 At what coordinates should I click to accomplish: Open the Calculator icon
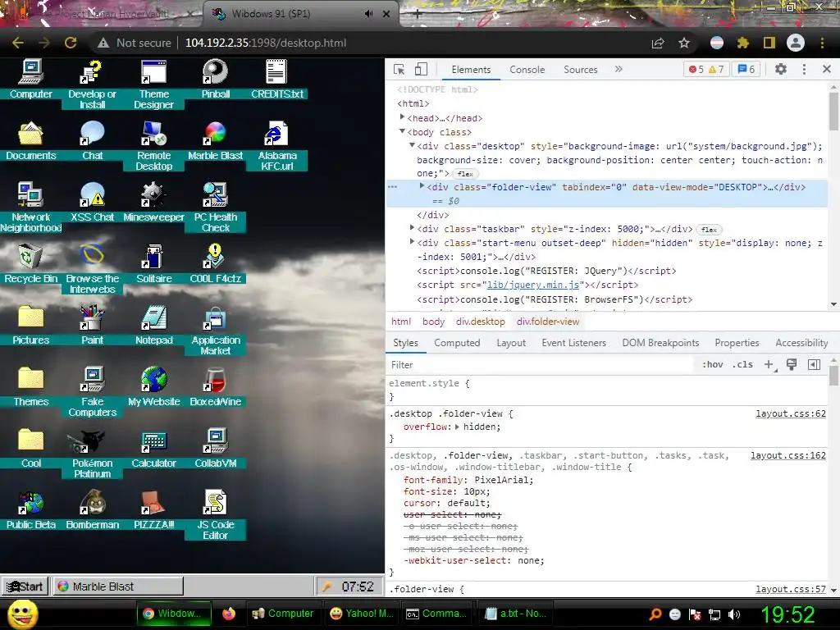coord(153,449)
